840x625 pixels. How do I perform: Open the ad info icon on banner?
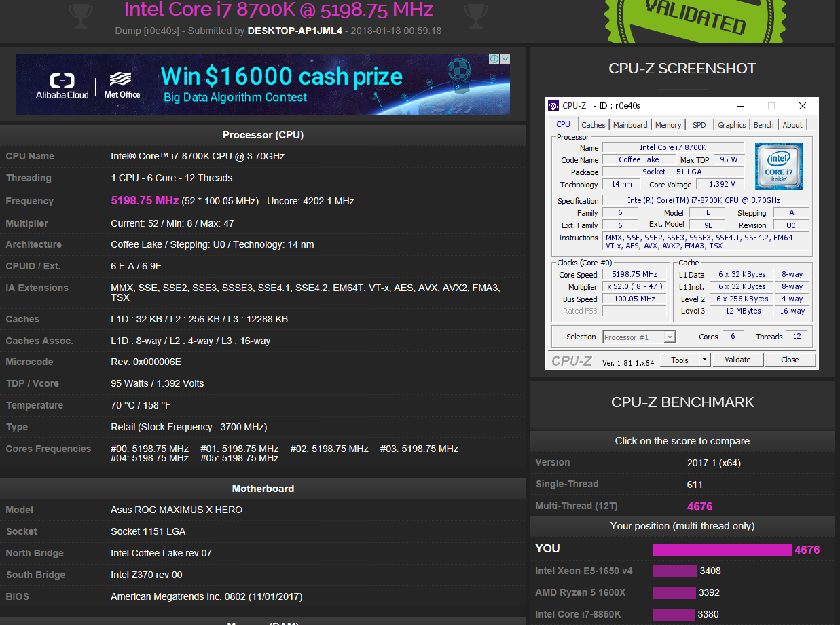(494, 59)
